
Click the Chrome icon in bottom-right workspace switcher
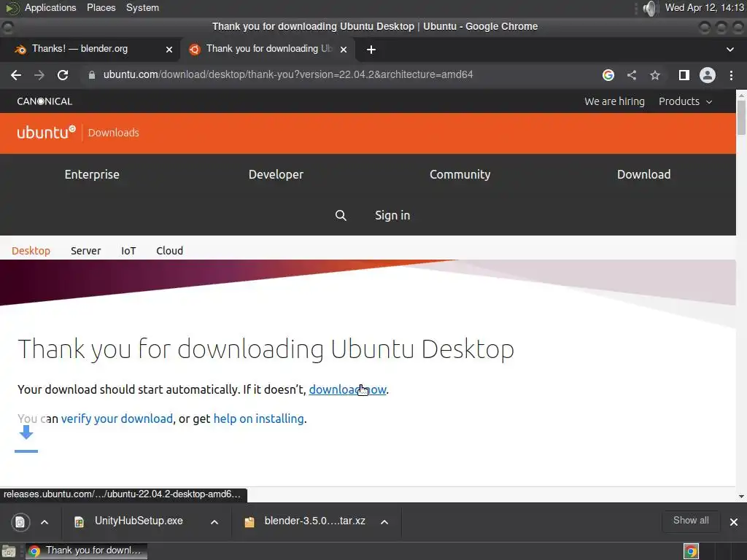tap(691, 551)
